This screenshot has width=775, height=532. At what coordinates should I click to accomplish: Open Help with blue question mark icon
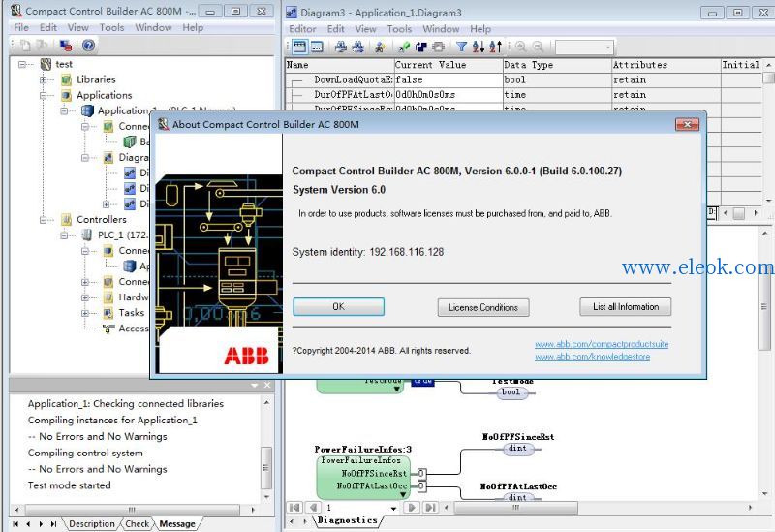pos(88,46)
